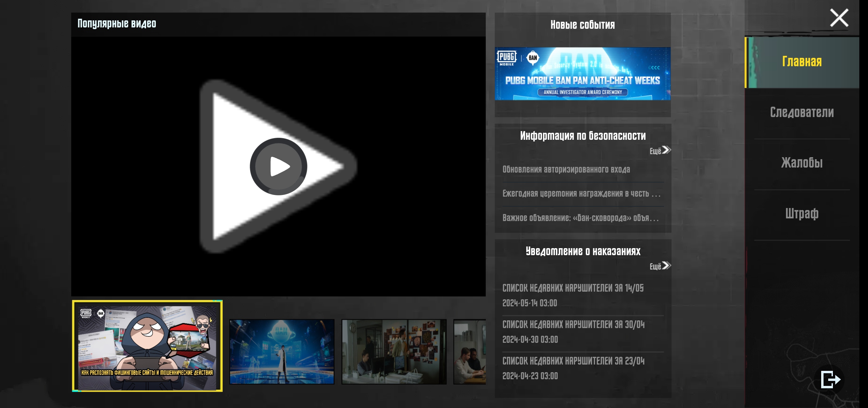868x408 pixels.
Task: Click date 2024-04-30 03:00
Action: pos(530,339)
